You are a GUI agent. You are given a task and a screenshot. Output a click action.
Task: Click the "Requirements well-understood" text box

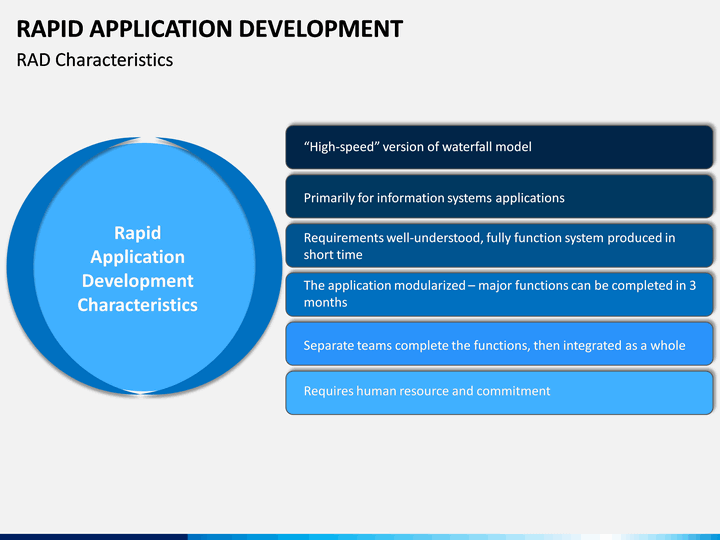point(499,246)
